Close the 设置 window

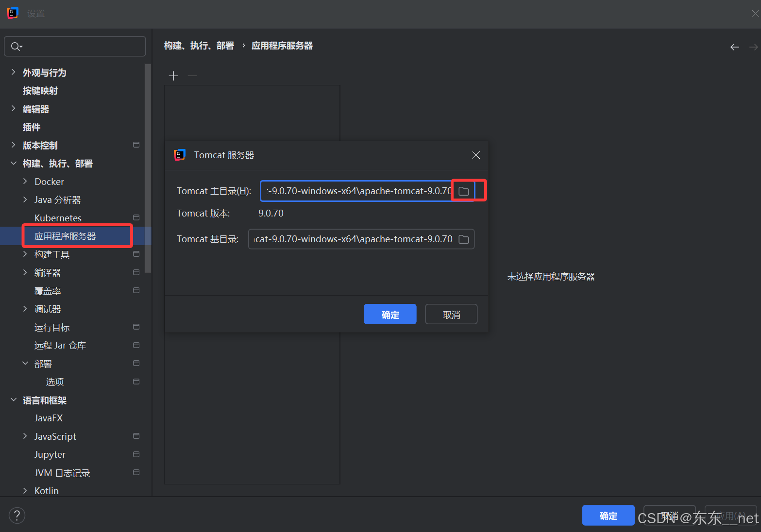(x=755, y=14)
